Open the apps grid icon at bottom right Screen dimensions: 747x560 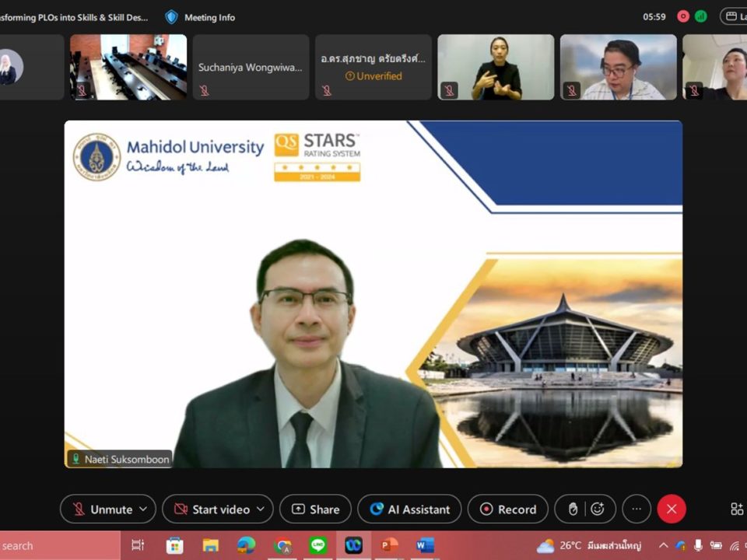(x=736, y=509)
